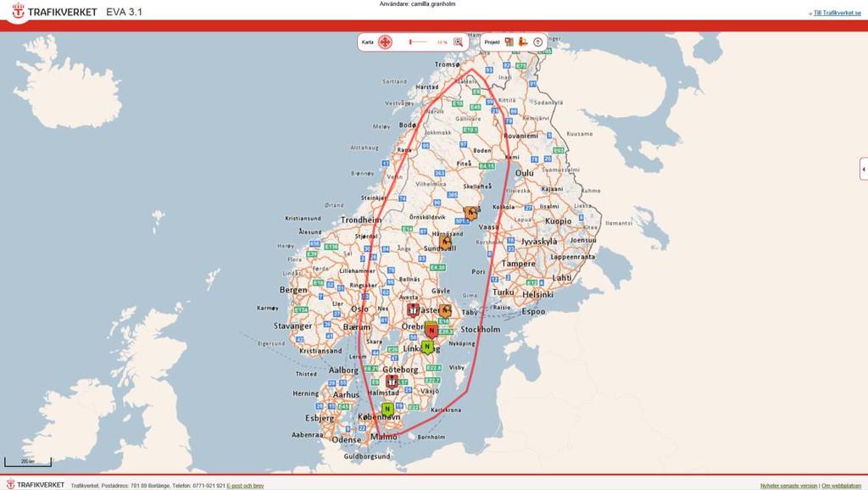Open the Nyheter senaste version link

[x=788, y=486]
